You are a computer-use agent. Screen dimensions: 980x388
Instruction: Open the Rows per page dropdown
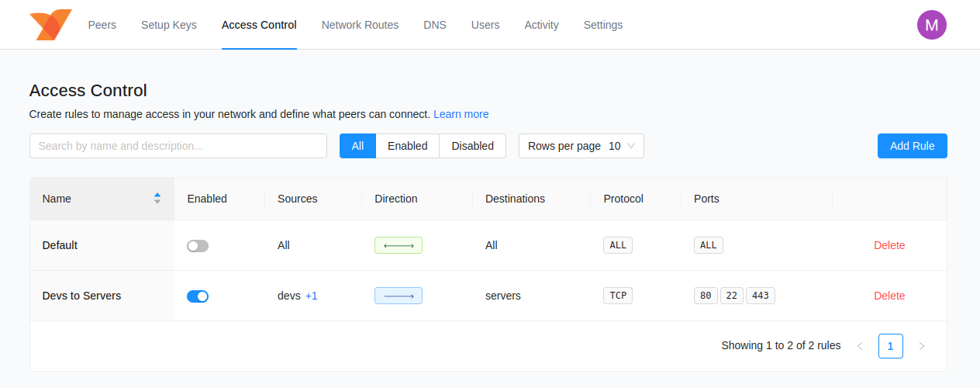point(581,146)
